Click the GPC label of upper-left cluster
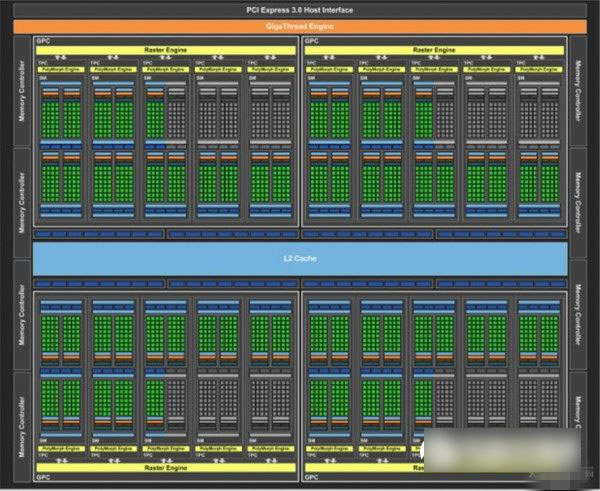The width and height of the screenshot is (600, 491). (43, 41)
